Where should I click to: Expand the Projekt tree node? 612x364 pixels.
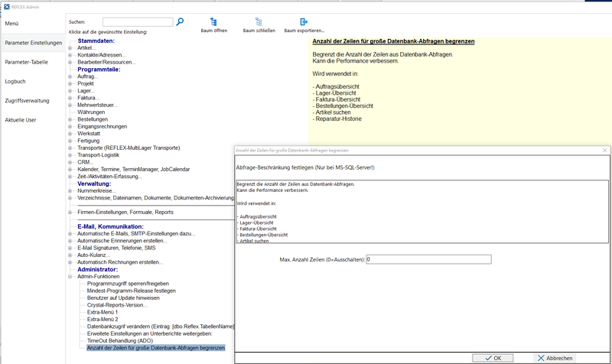(x=70, y=83)
